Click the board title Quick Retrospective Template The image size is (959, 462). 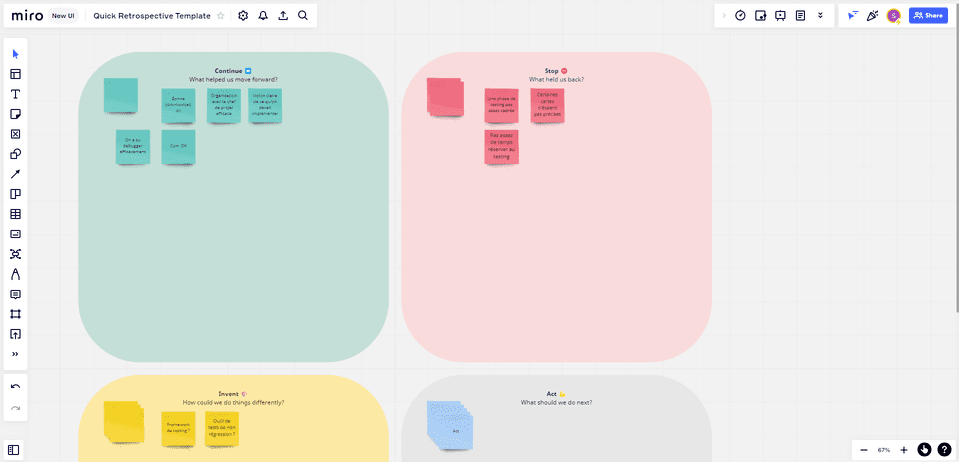tap(152, 16)
